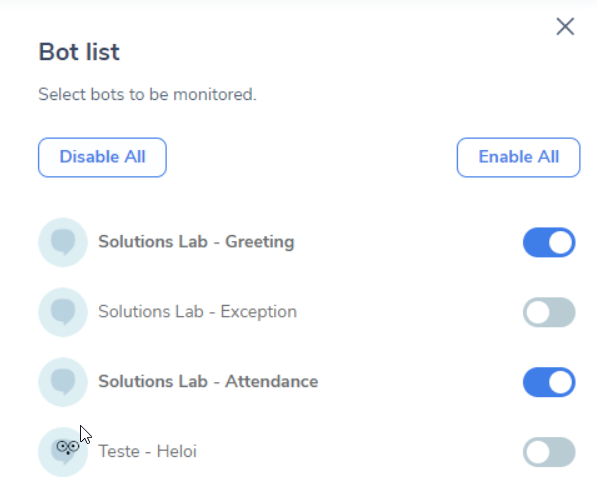Click the Enable All button
598x499 pixels.
coord(518,157)
